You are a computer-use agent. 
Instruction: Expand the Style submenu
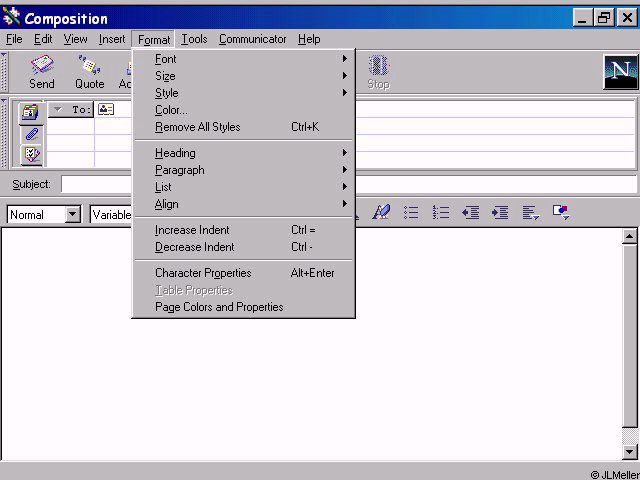click(243, 93)
